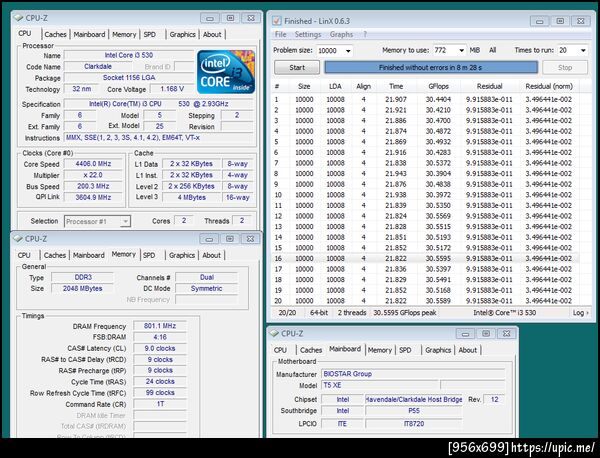This screenshot has height=458, width=600.
Task: Select CPU tab in CPU-Z Memory timings window
Action: pyautogui.click(x=24, y=255)
